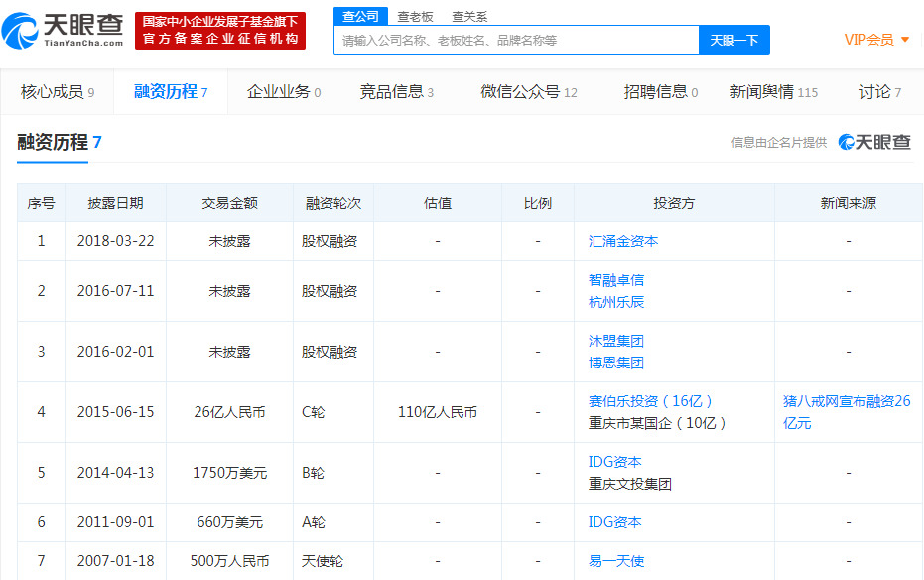Switch to the 新闻舆情 tab
Viewport: 924px width, 580px height.
click(x=774, y=92)
